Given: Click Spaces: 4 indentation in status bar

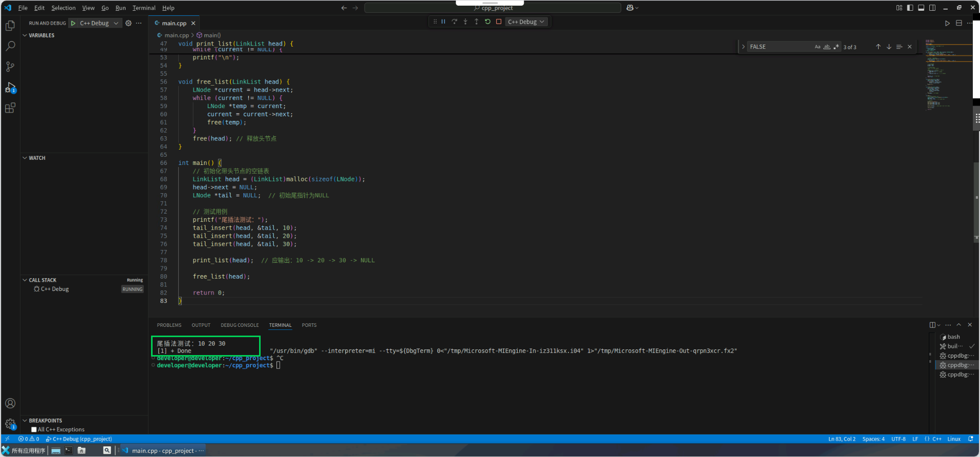Looking at the screenshot, I should (873, 439).
